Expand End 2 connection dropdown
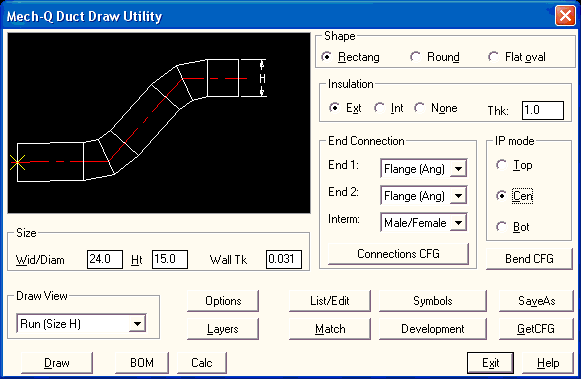Viewport: 581px width, 379px height. point(458,196)
